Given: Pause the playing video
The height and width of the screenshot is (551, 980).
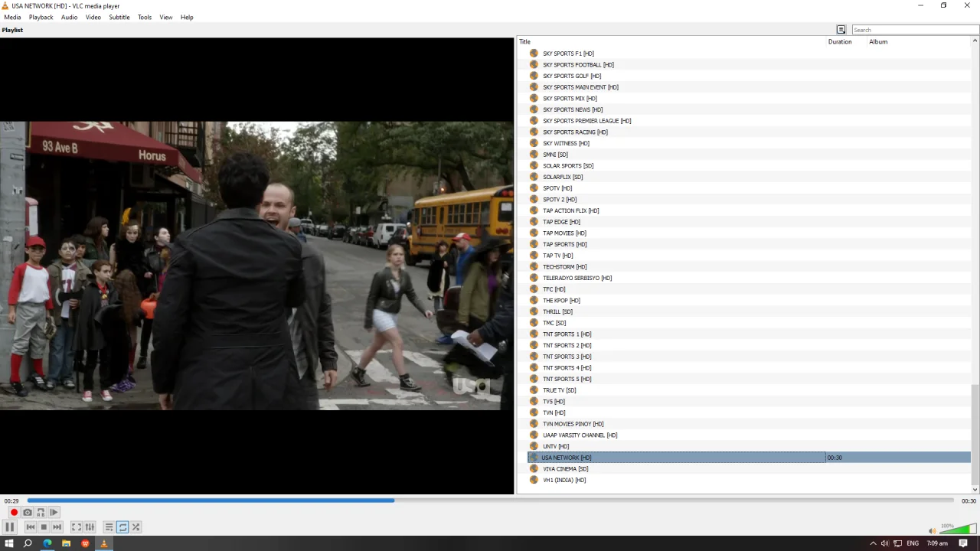Looking at the screenshot, I should pos(9,527).
